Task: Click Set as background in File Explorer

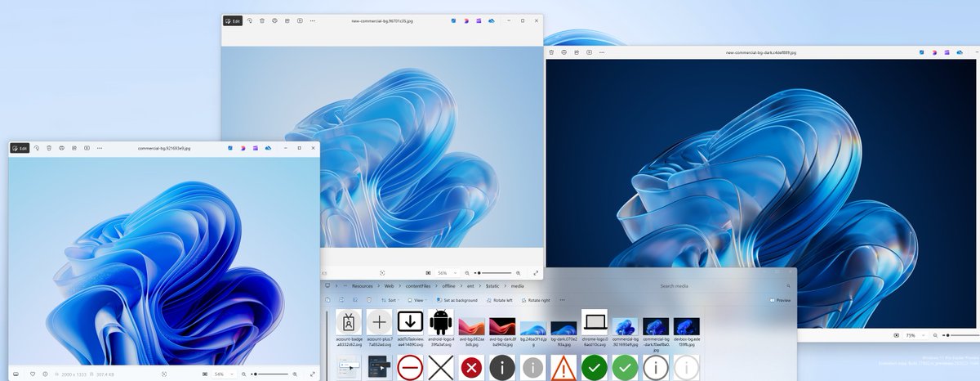Action: tap(456, 300)
